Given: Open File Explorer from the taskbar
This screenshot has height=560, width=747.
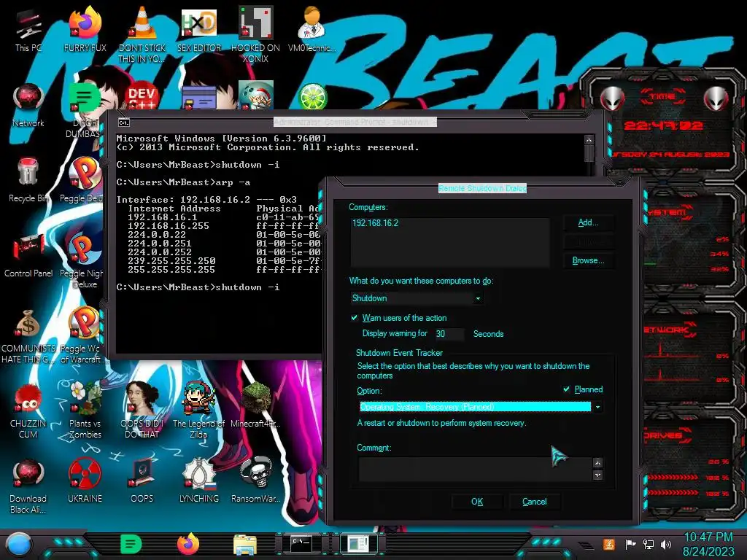Looking at the screenshot, I should (245, 545).
